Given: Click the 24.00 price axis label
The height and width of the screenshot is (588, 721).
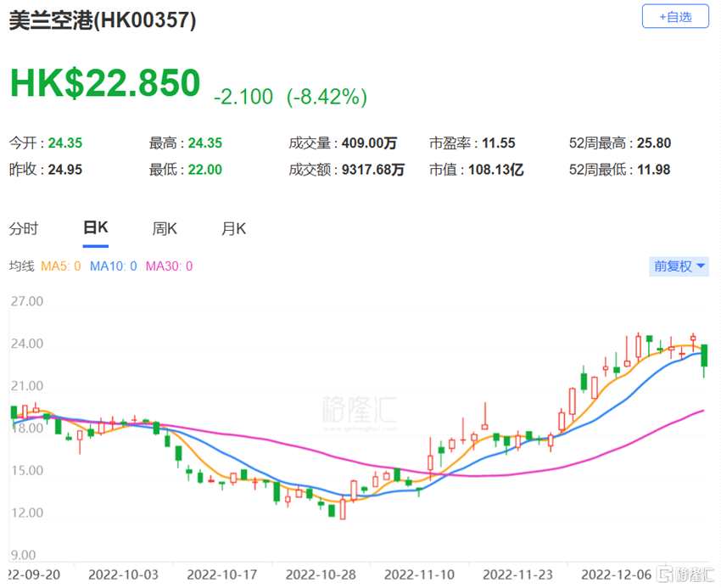Looking at the screenshot, I should click(x=27, y=344).
